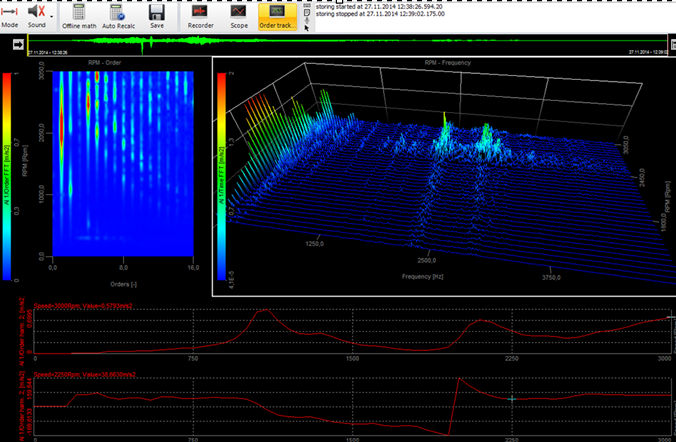The height and width of the screenshot is (442, 676).
Task: Click the 750 tick on amplitude plot axis
Action: click(x=193, y=358)
